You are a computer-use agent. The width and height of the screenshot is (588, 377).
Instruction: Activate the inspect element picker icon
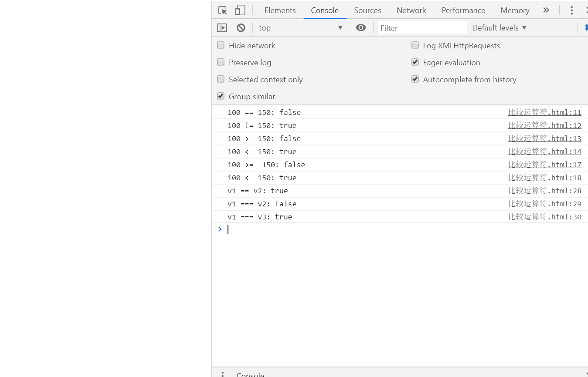[x=223, y=10]
